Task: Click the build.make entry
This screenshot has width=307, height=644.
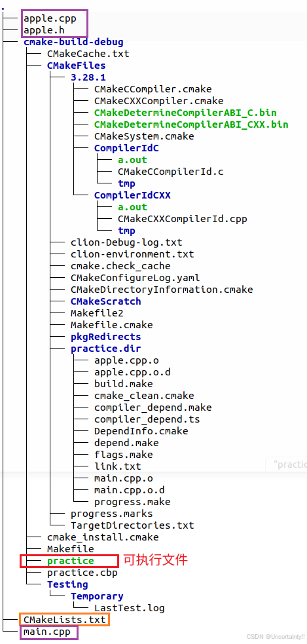Action: [124, 384]
